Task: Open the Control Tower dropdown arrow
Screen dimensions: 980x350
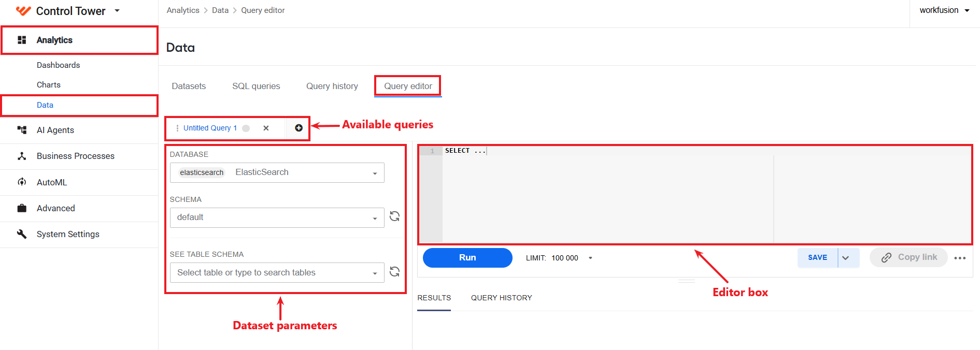Action: coord(117,10)
